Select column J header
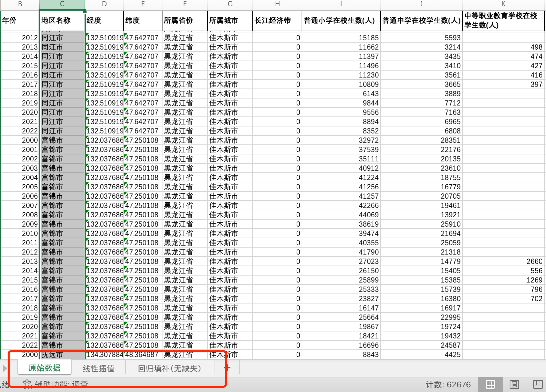 pyautogui.click(x=421, y=4)
